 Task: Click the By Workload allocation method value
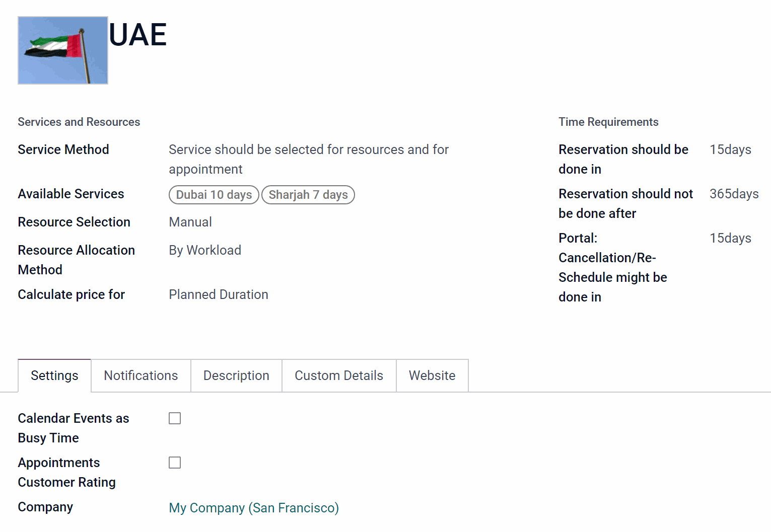point(205,250)
